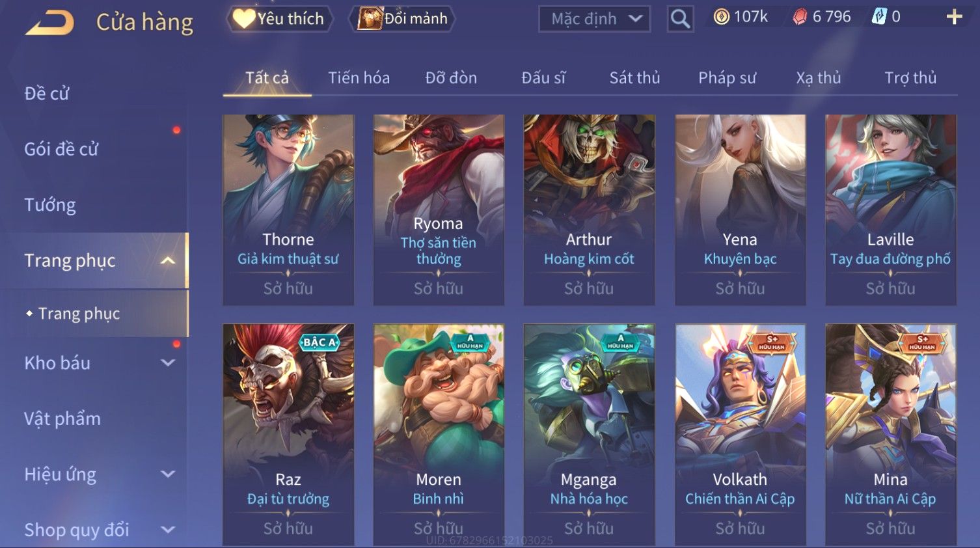Tap the back arrow icon

click(49, 23)
